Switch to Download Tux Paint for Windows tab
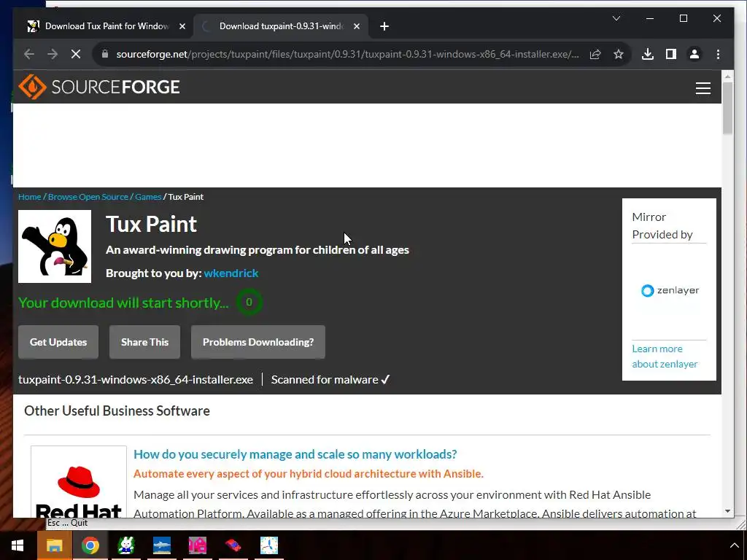 point(105,26)
